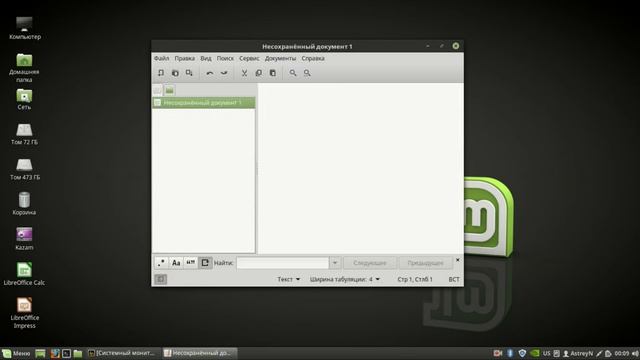
Task: Open the terminal launcher in the panel
Action: pyautogui.click(x=67, y=353)
